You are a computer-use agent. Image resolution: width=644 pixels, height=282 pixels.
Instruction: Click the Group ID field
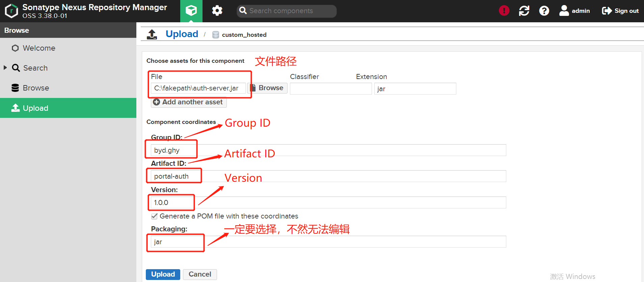click(328, 150)
